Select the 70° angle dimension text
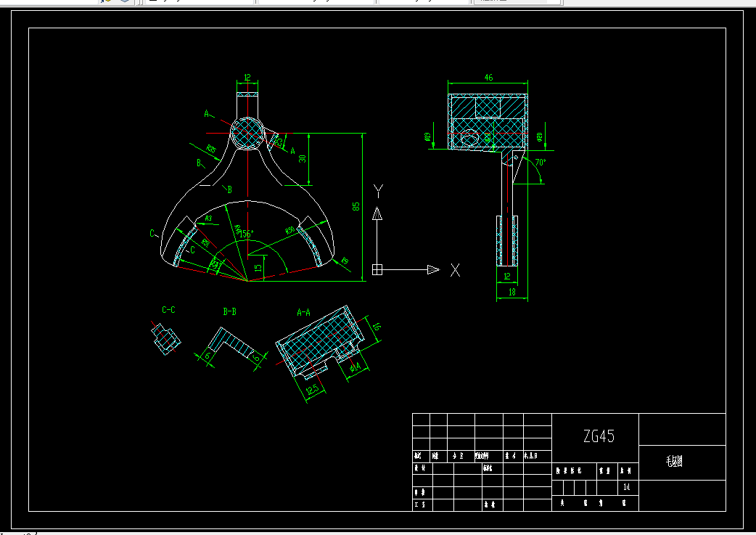The height and width of the screenshot is (535, 756). [541, 163]
